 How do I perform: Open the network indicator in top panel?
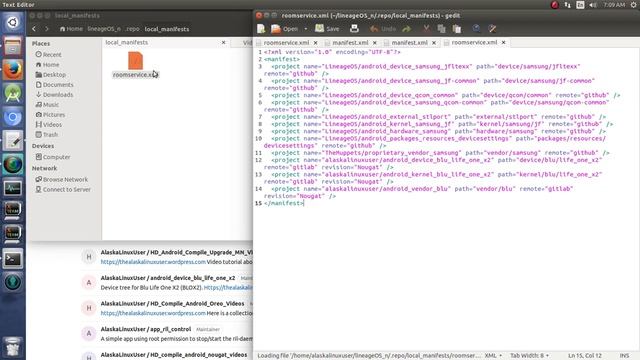(x=567, y=5)
